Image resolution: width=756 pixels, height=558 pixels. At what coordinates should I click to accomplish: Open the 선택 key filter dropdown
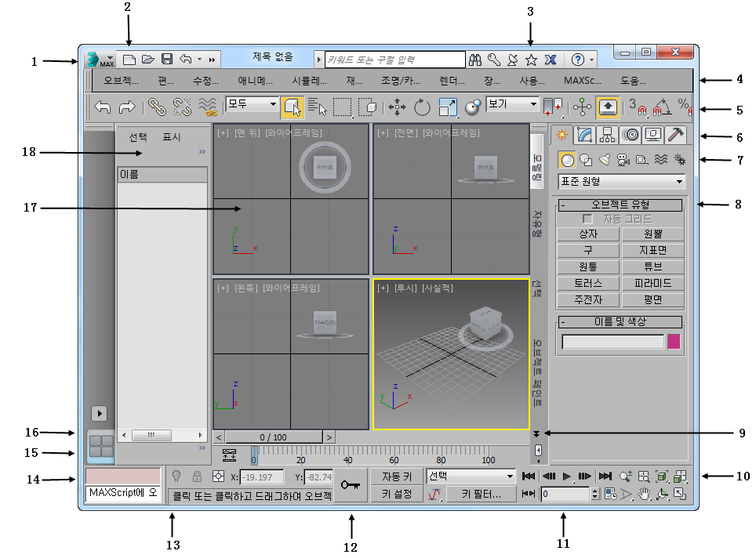click(471, 476)
